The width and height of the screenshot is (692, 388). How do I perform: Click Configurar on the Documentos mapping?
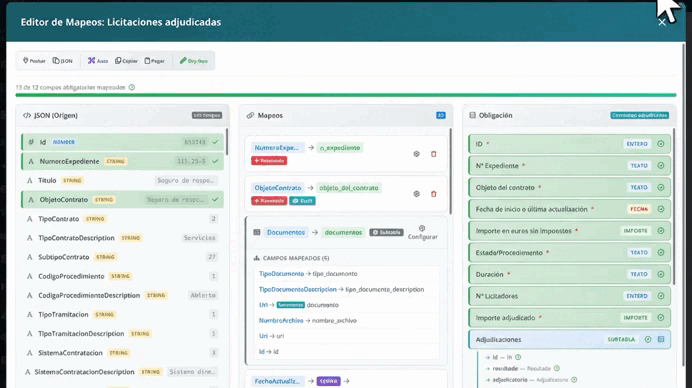pyautogui.click(x=422, y=233)
